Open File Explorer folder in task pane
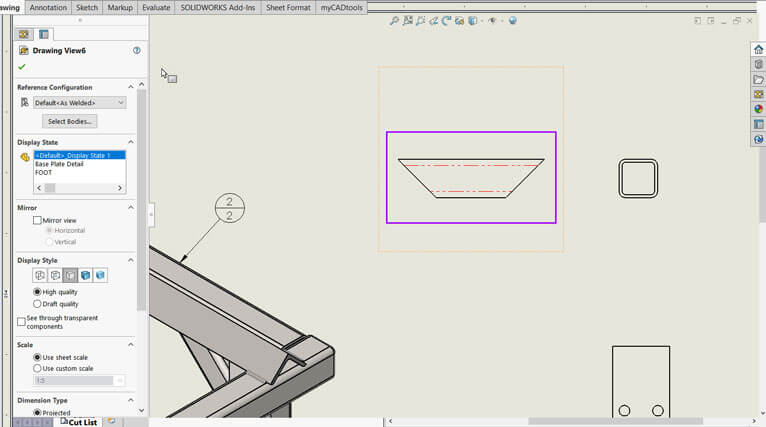 758,79
